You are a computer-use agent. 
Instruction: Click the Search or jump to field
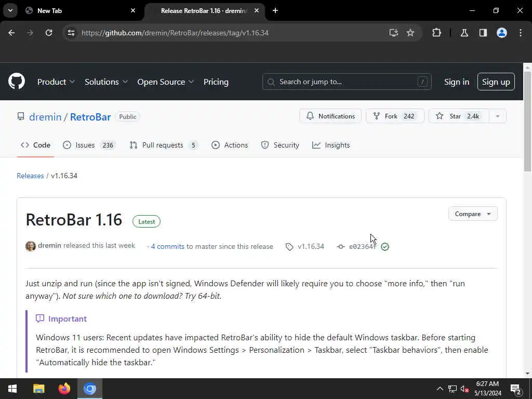tap(347, 82)
